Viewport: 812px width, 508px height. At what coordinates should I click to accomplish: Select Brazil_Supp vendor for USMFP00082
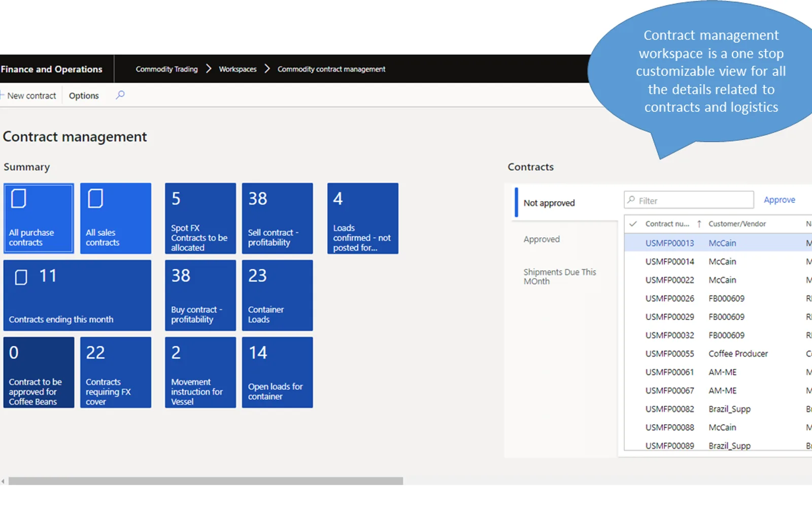(x=729, y=409)
